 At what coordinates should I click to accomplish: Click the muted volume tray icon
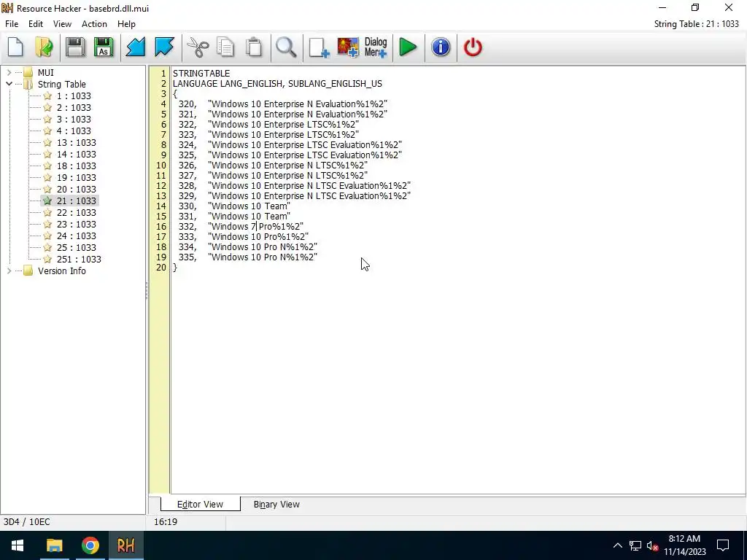(652, 545)
